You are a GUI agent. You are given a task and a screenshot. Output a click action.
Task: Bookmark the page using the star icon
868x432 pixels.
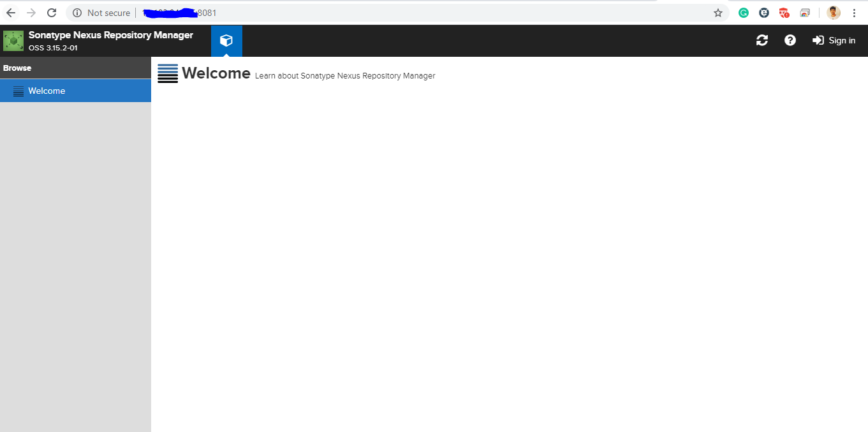718,12
